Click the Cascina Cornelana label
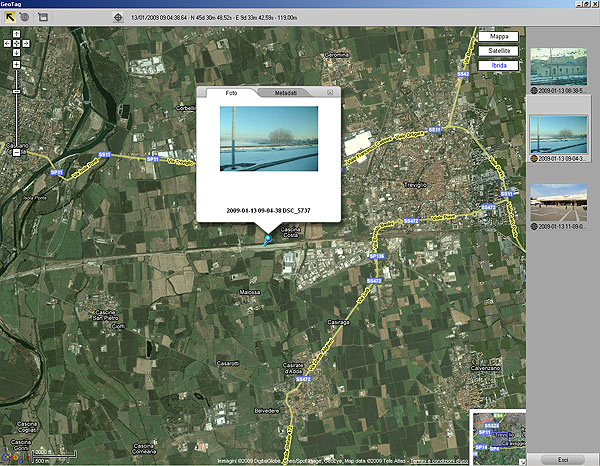 click(144, 448)
